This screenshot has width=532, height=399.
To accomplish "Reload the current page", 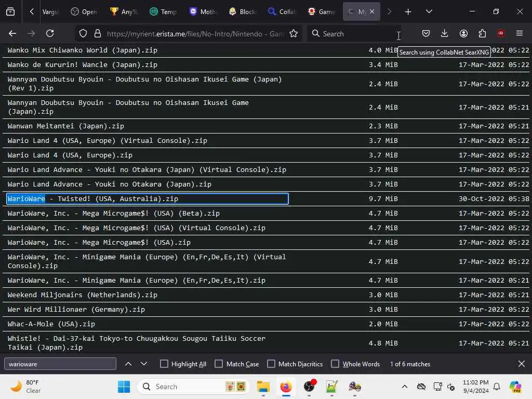I will (x=50, y=33).
